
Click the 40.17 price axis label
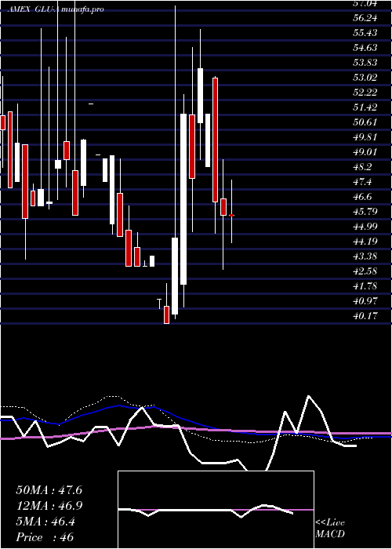coord(365,315)
